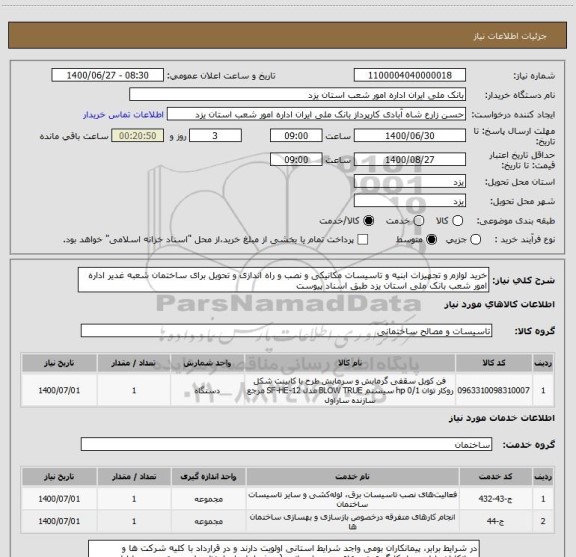Click the price validity date 1400/08/27

click(410, 159)
